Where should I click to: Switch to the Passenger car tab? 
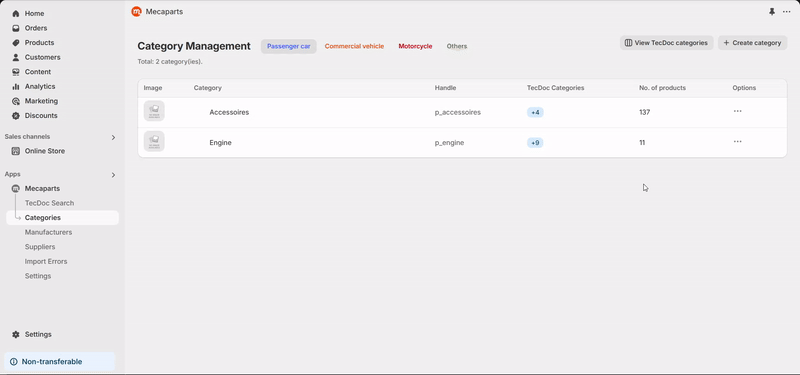289,46
